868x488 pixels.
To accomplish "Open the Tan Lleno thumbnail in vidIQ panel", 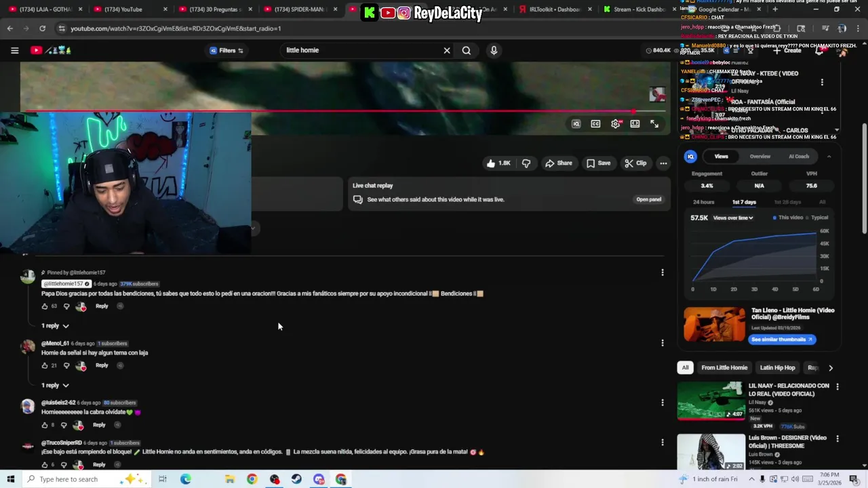I will pos(714,325).
